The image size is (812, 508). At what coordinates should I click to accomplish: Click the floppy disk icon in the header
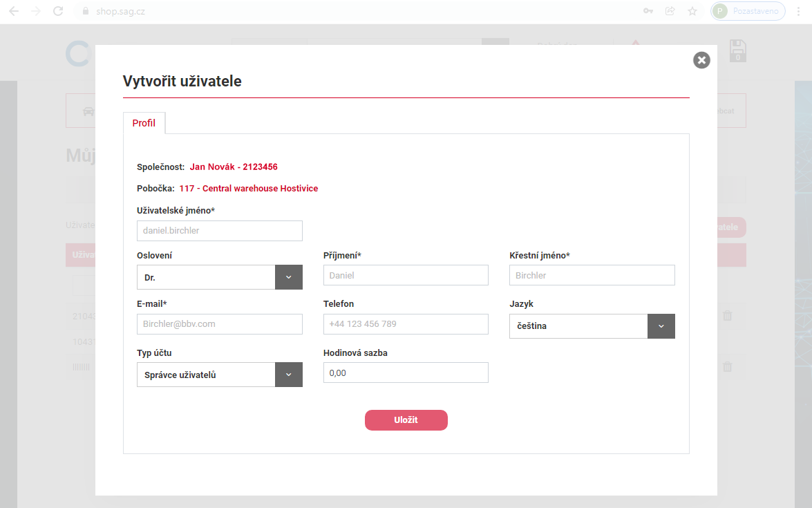(737, 52)
